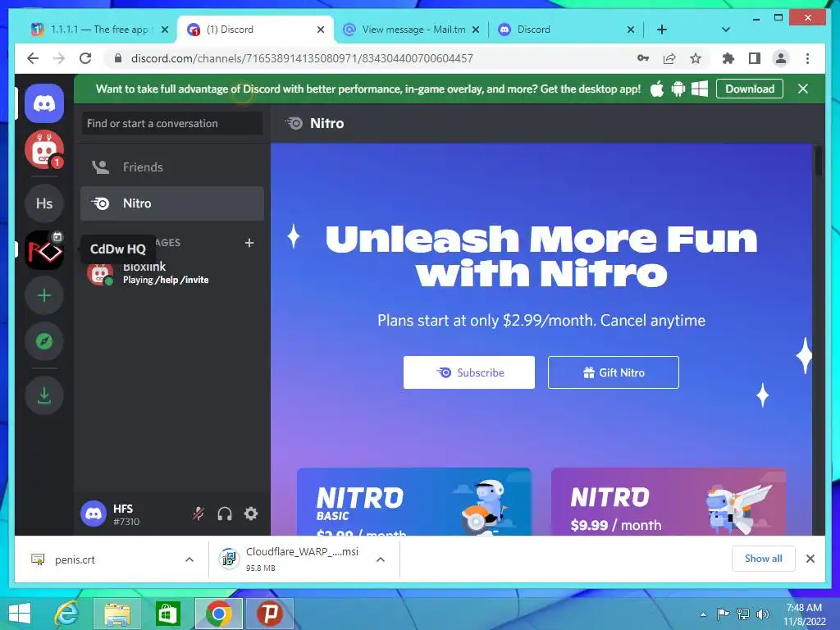Open Internet Explorer from the taskbar
The width and height of the screenshot is (840, 630).
pos(67,614)
